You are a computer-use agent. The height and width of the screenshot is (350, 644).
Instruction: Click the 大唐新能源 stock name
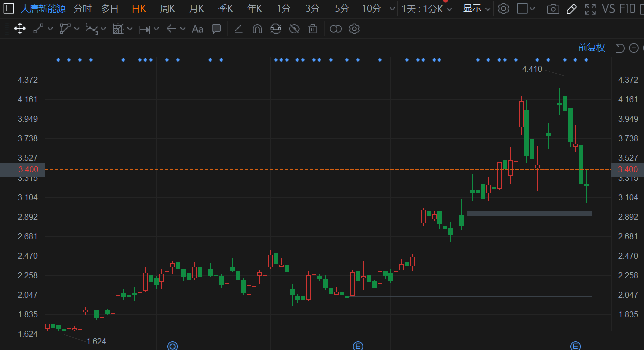[x=43, y=8]
